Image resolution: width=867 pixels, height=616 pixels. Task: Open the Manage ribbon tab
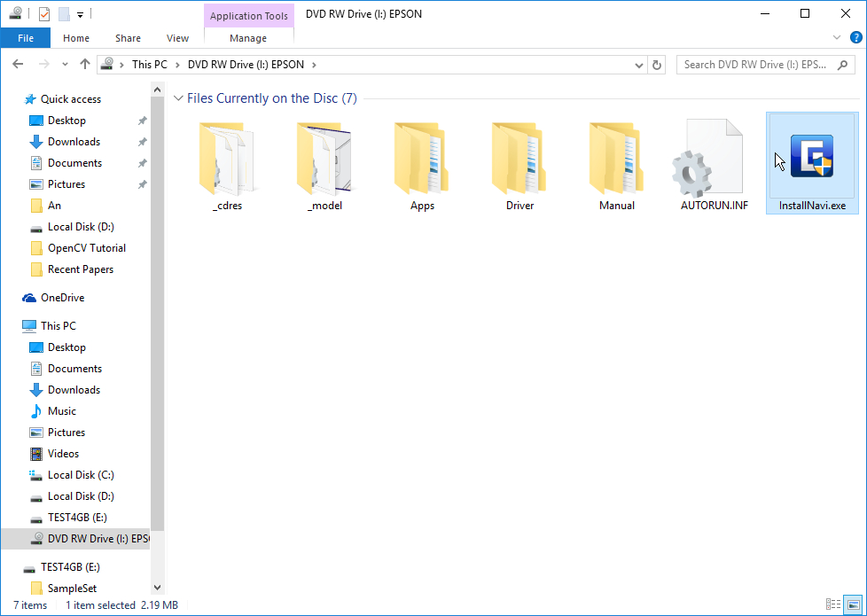[x=248, y=38]
